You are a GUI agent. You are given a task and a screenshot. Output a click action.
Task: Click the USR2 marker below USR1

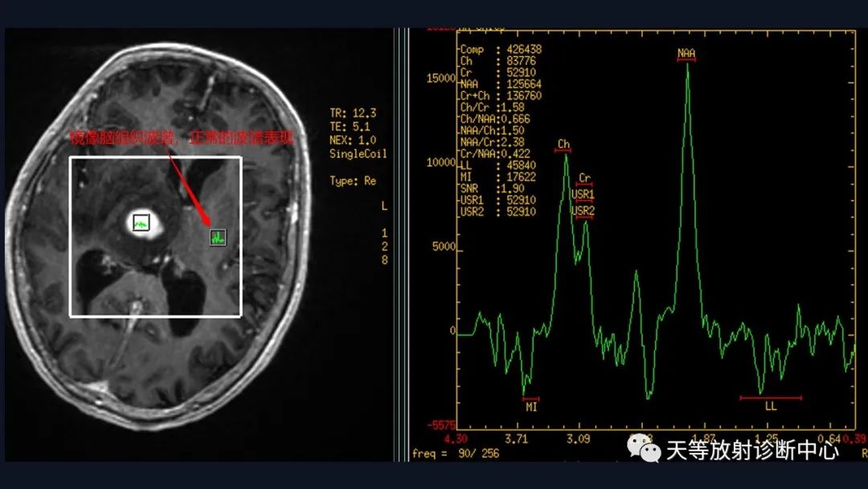(583, 212)
